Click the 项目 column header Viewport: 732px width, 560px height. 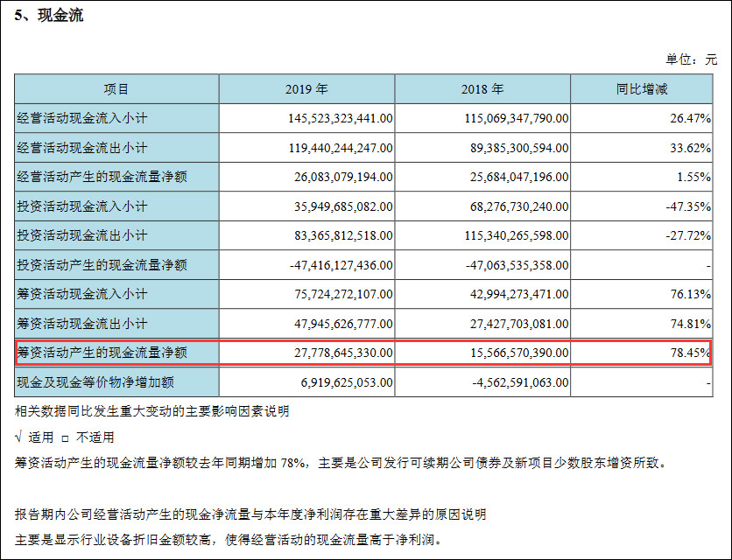[116, 88]
